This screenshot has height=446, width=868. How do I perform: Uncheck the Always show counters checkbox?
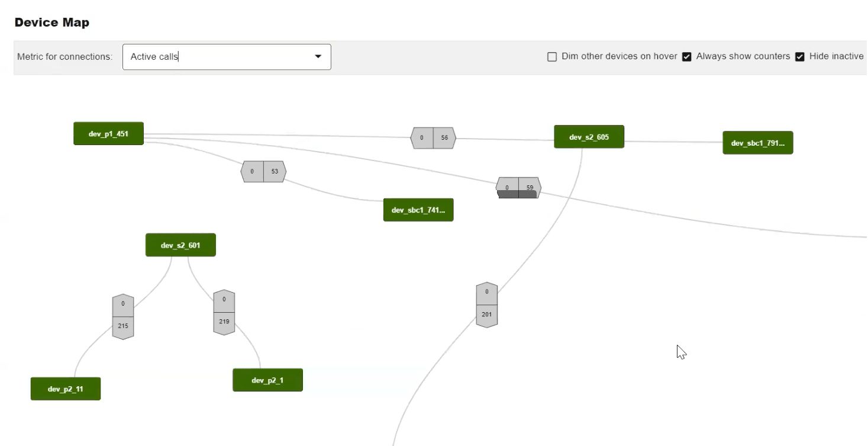pos(687,56)
